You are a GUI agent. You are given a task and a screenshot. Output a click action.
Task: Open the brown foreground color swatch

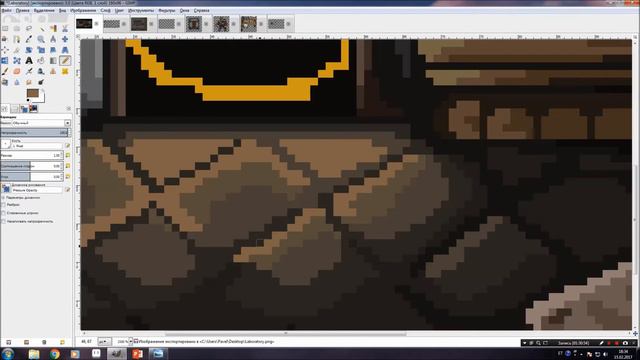pyautogui.click(x=33, y=93)
